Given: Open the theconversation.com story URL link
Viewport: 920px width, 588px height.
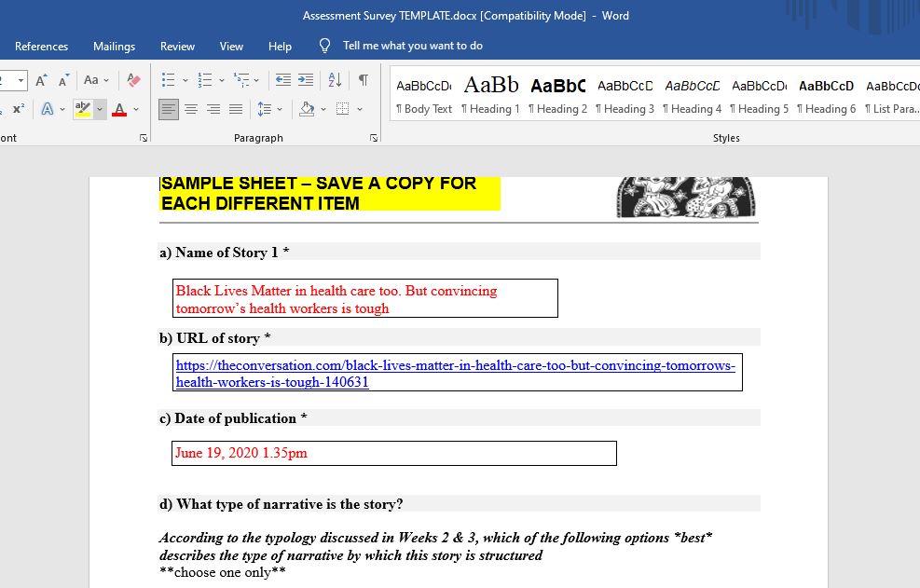Looking at the screenshot, I should click(x=455, y=374).
